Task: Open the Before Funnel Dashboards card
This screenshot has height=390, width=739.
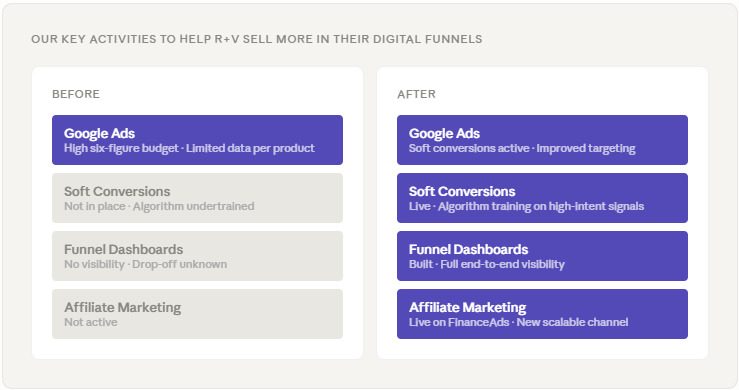Action: pos(197,256)
